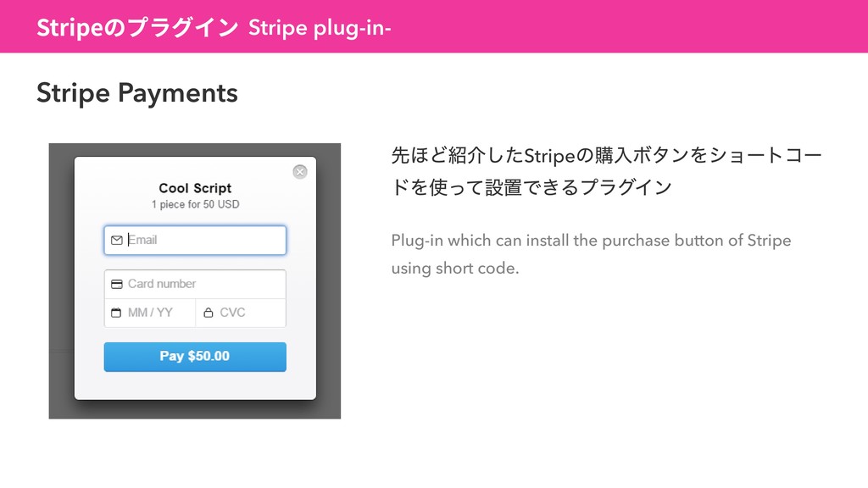Viewport: 868px width, 488px height.
Task: Click the "1 piece for 50 USD" subtitle
Action: coord(196,204)
